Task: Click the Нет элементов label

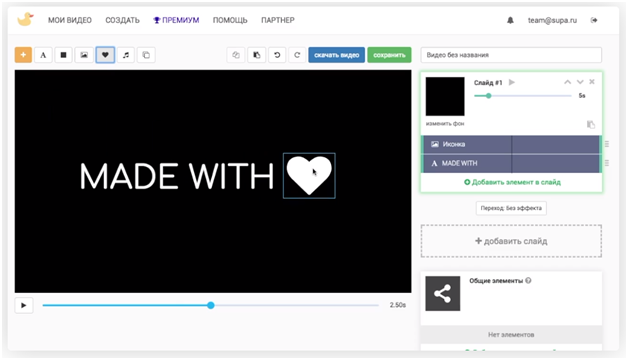Action: tap(511, 335)
